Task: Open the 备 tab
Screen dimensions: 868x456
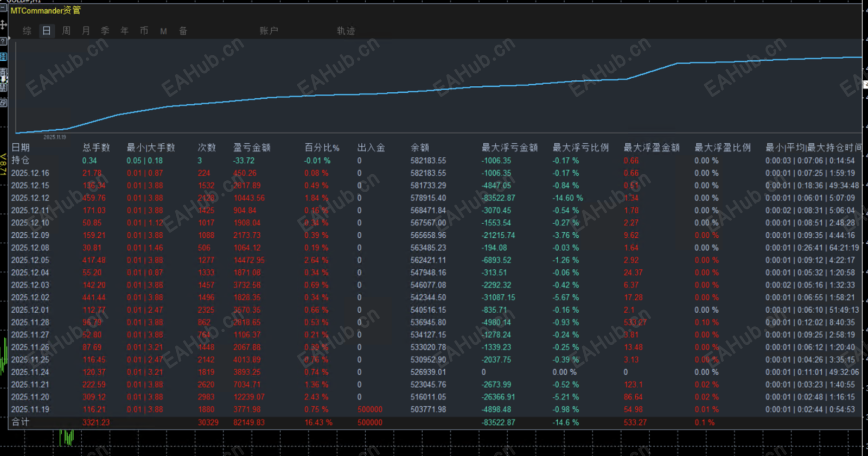Action: click(x=183, y=31)
